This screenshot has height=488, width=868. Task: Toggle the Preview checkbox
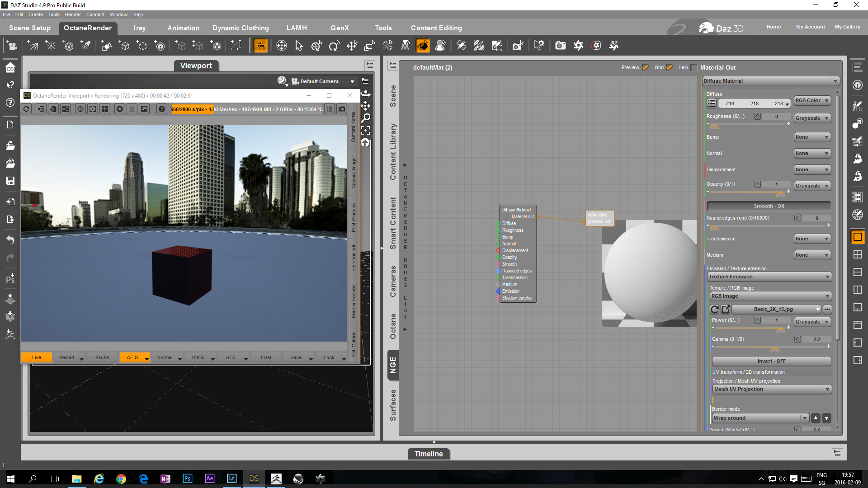coord(646,68)
